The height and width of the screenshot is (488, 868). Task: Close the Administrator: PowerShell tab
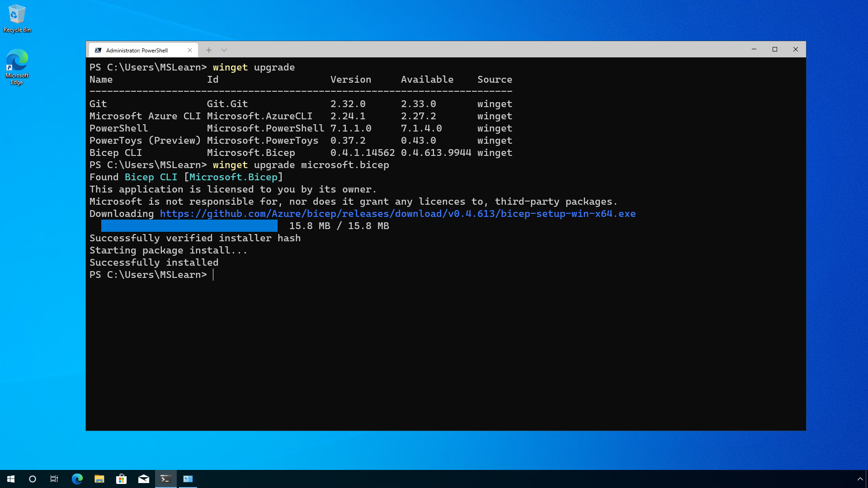pos(190,50)
